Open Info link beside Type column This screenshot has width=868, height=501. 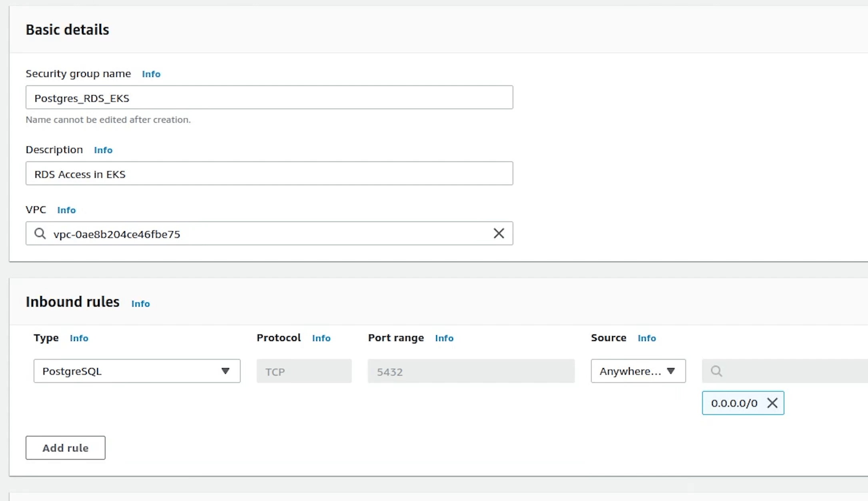click(x=79, y=338)
